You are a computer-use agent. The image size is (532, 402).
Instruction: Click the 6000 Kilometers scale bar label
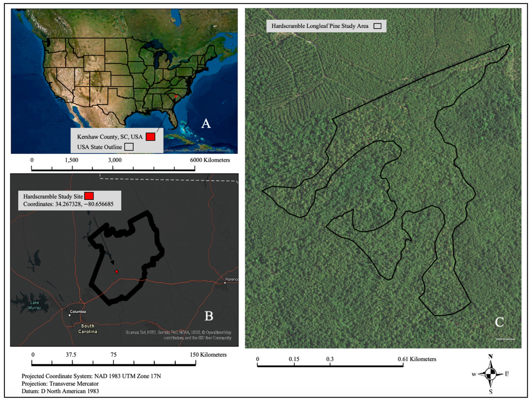[210, 160]
